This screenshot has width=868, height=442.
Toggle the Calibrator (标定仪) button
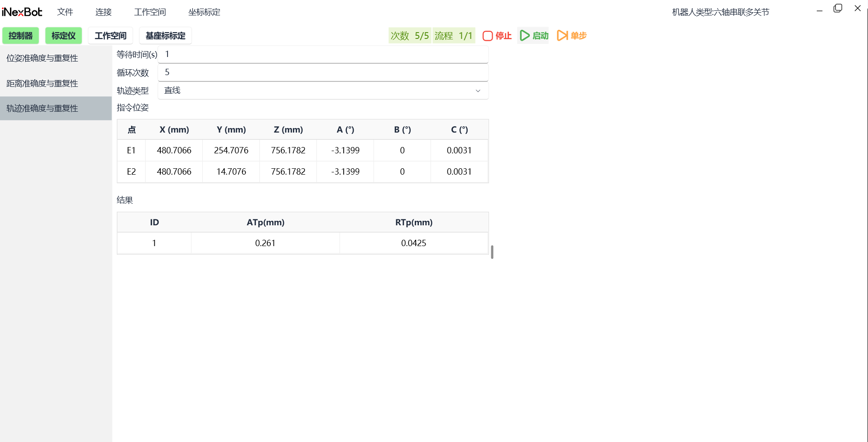63,36
